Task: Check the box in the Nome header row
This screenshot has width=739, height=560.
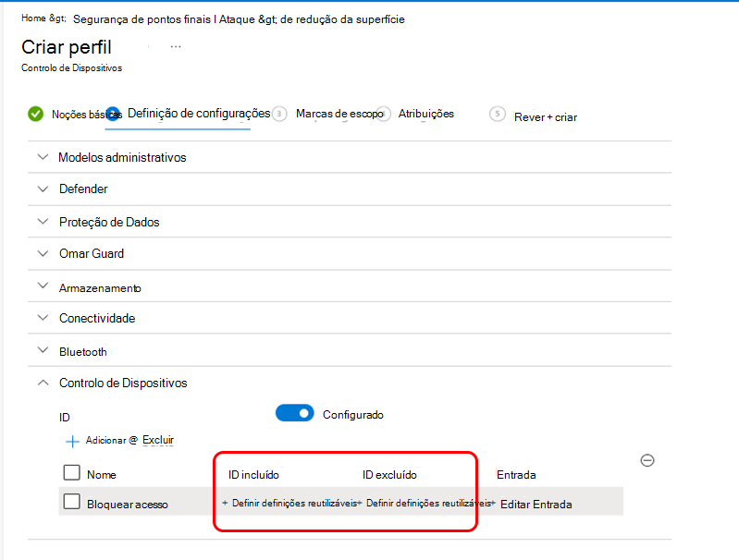Action: coord(71,472)
